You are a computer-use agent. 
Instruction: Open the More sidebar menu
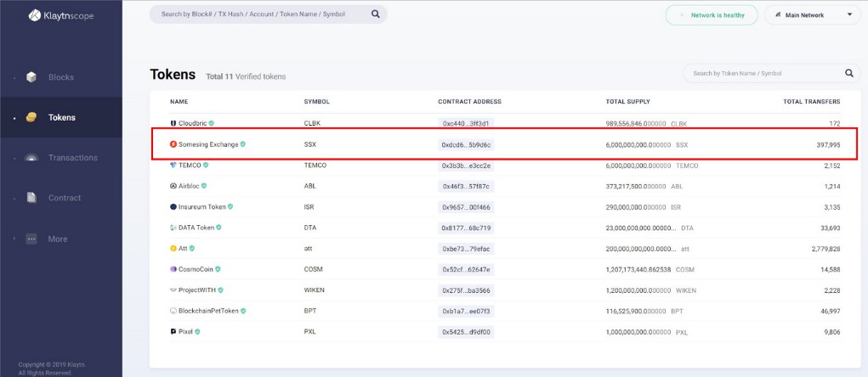click(x=61, y=239)
